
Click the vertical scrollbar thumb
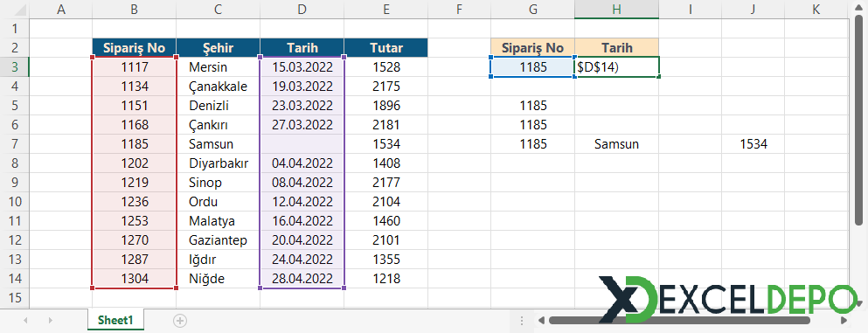click(858, 121)
